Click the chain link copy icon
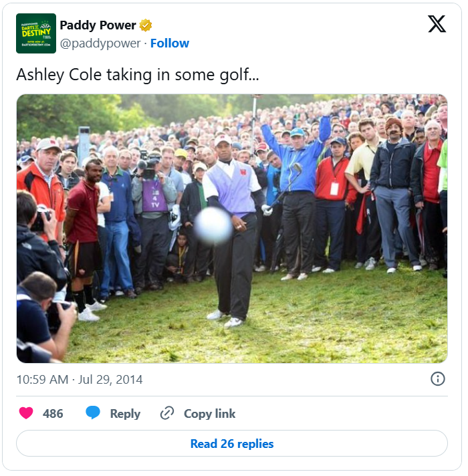This screenshot has height=476, width=468. (x=167, y=413)
